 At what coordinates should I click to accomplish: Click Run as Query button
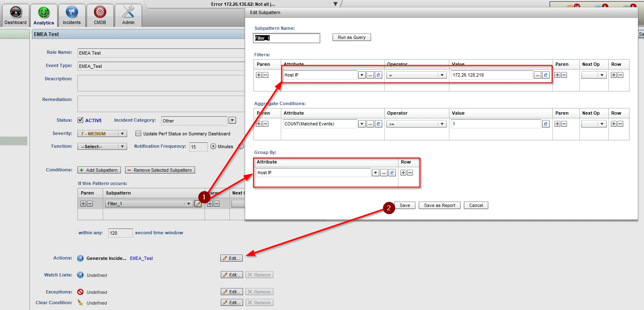(352, 37)
